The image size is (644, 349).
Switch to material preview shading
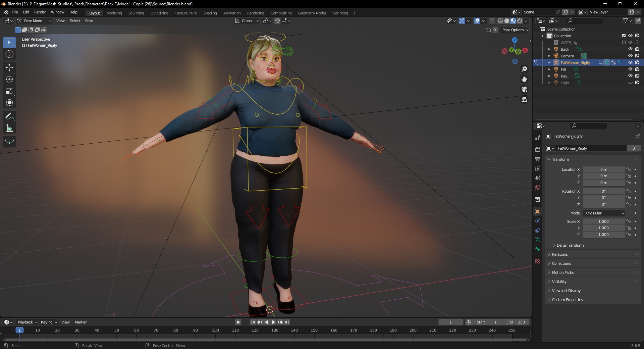[513, 21]
